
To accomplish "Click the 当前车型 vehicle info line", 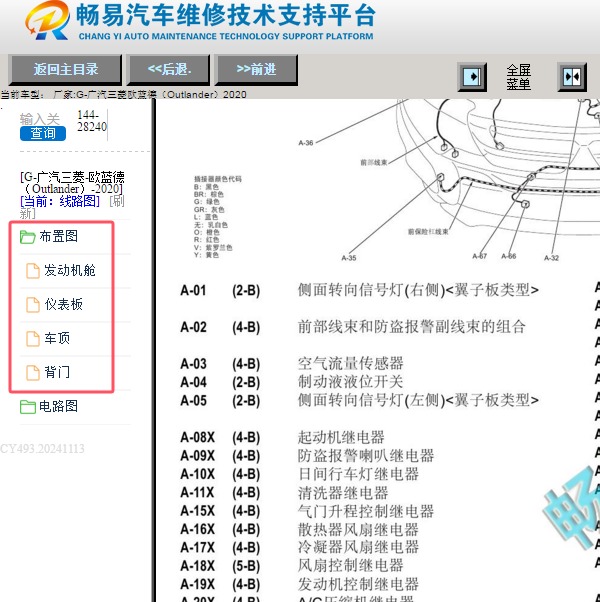I will 123,94.
